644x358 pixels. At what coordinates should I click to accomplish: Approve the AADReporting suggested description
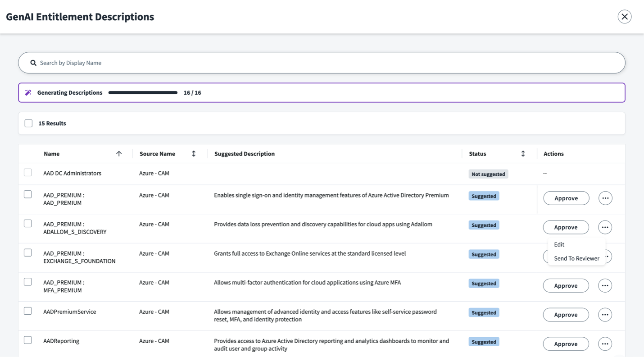566,344
